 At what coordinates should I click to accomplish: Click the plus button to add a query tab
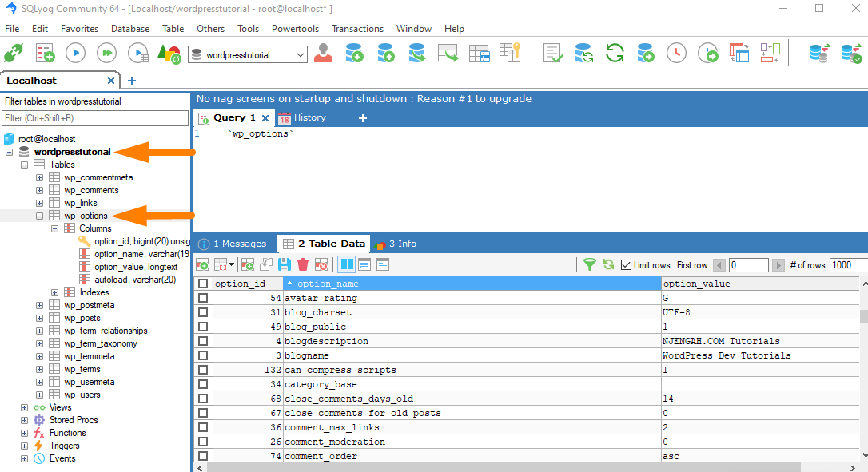click(363, 118)
